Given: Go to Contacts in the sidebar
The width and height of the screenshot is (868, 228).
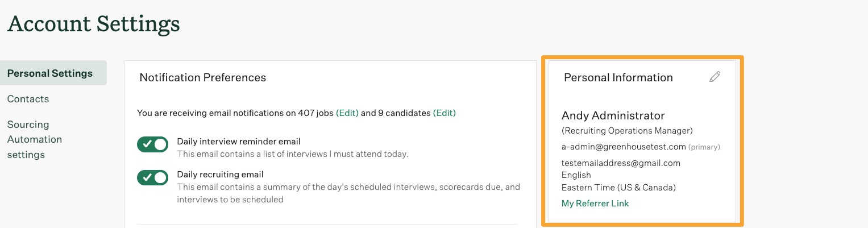Looking at the screenshot, I should click(28, 99).
